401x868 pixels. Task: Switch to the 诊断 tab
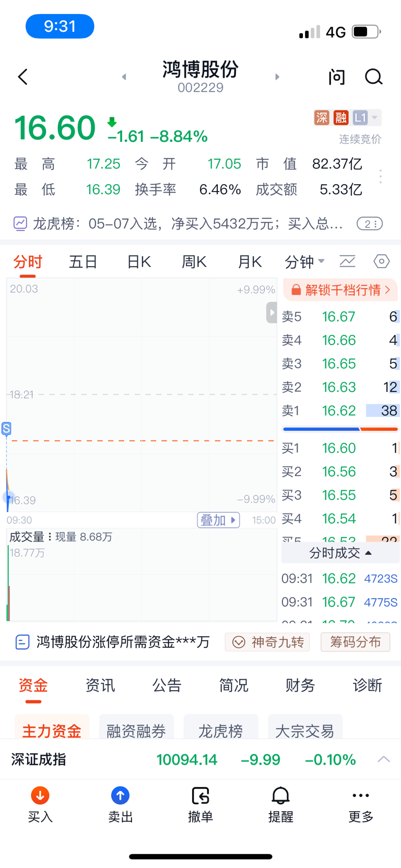[x=367, y=685]
